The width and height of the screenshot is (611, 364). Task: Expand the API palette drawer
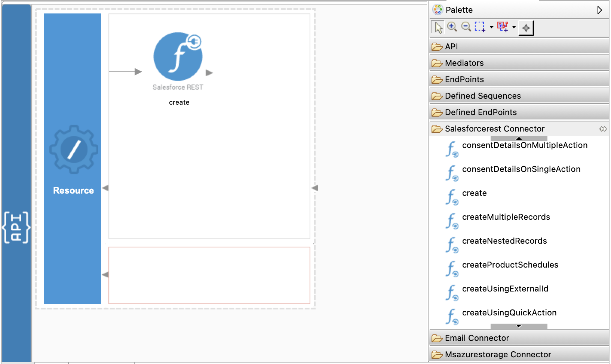coord(519,46)
